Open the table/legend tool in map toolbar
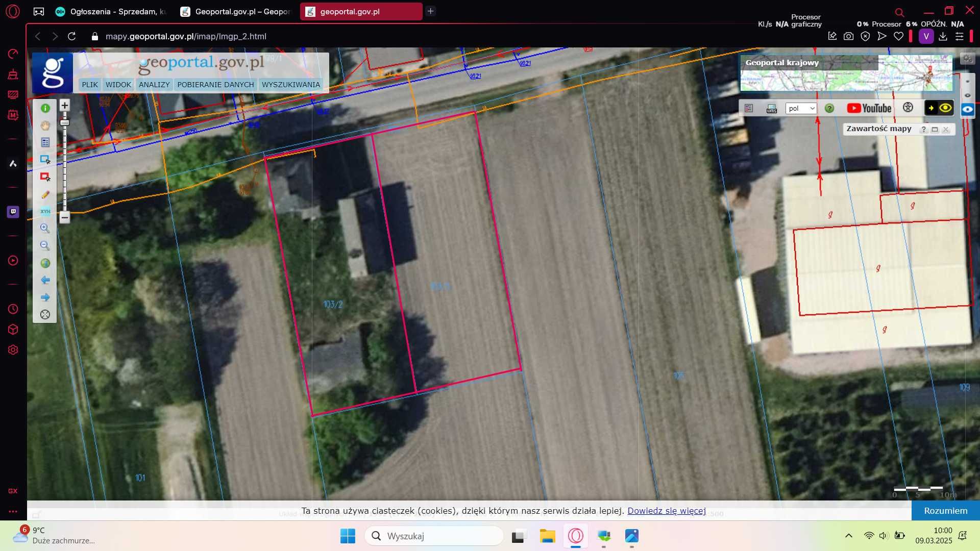Screen dimensions: 980x551 point(45,142)
